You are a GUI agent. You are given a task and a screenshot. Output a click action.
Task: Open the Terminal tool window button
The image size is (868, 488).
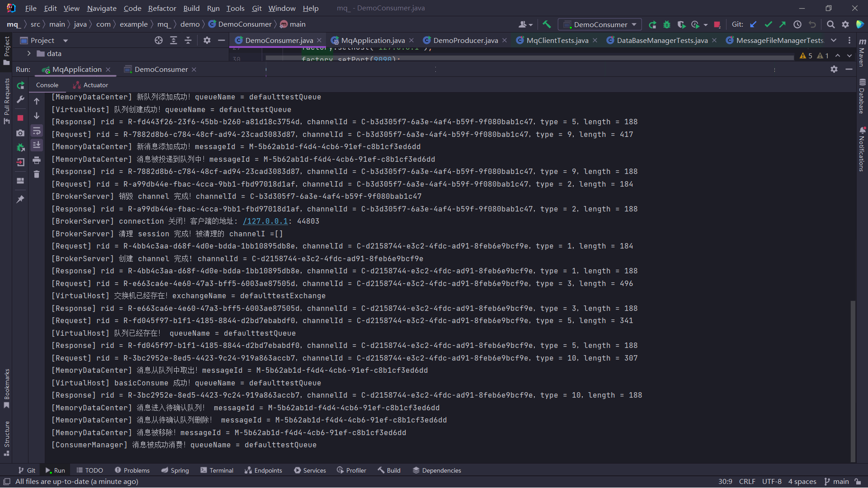coord(217,470)
